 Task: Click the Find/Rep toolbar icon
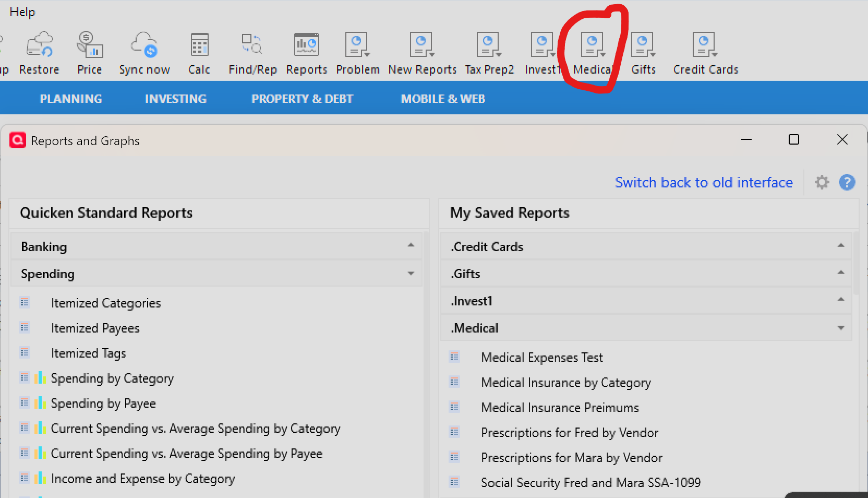252,45
